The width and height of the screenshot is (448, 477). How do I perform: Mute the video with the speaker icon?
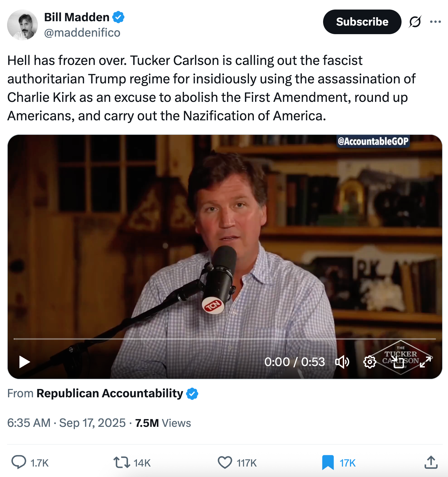point(342,362)
